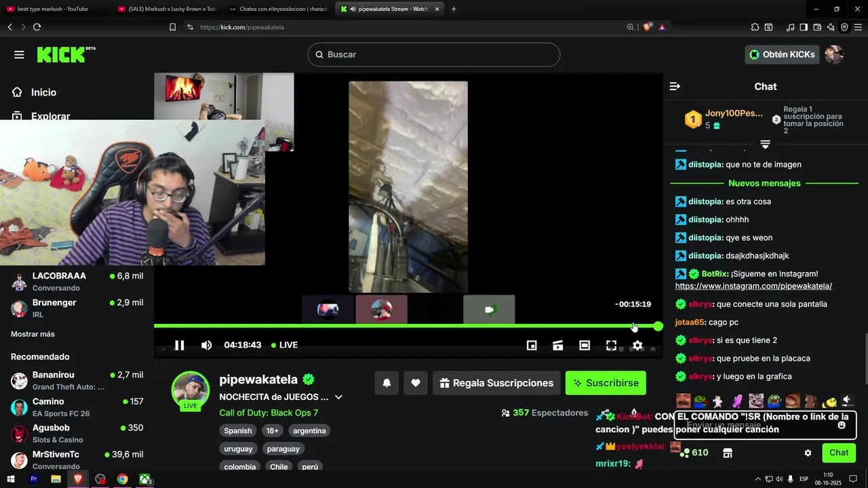Screen dimensions: 868x488
Task: Open player settings gear
Action: tap(637, 346)
